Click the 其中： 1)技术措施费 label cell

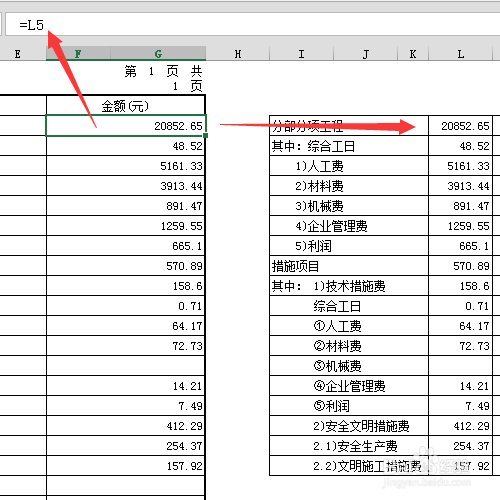[349, 286]
